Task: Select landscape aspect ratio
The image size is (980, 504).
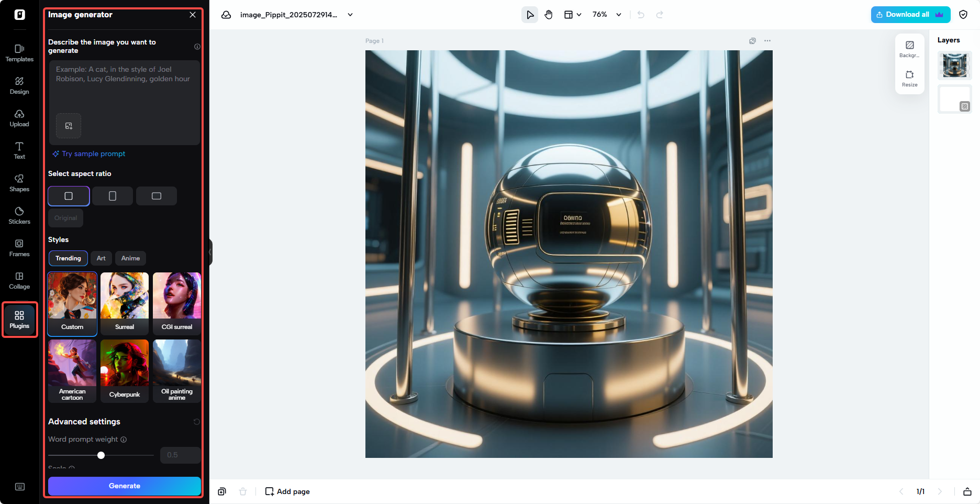Action: [157, 196]
